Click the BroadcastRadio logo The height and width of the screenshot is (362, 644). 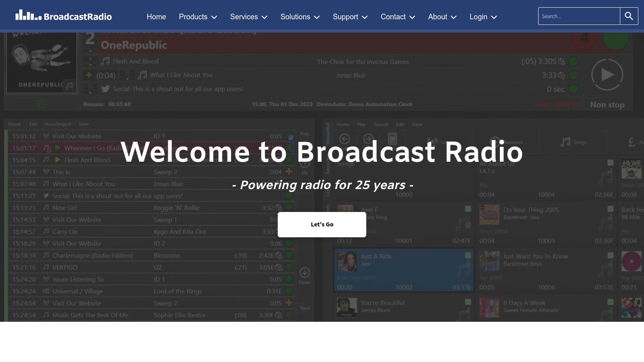tap(64, 16)
